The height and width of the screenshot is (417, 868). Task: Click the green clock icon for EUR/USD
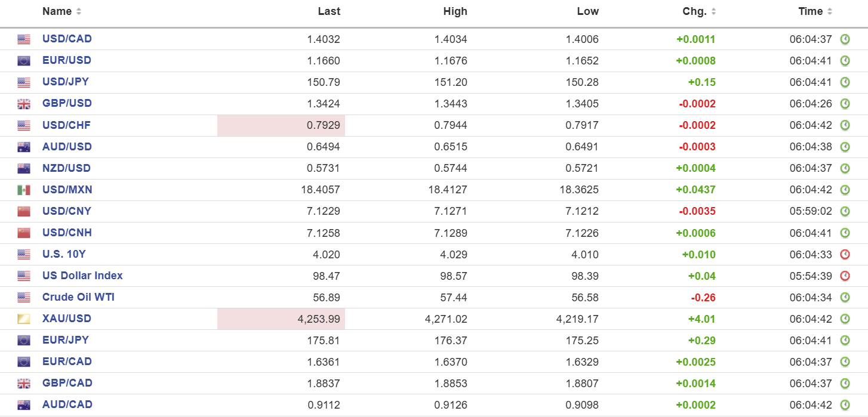pos(845,61)
